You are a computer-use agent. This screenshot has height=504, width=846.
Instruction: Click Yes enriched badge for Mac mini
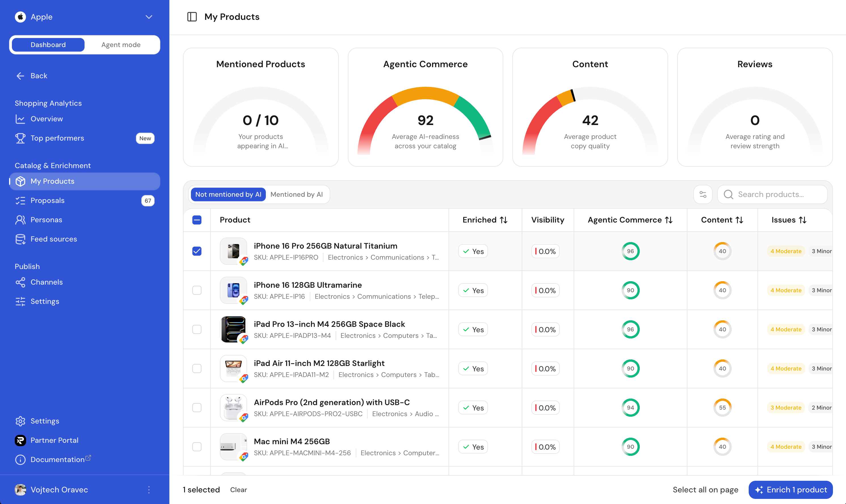(x=473, y=446)
